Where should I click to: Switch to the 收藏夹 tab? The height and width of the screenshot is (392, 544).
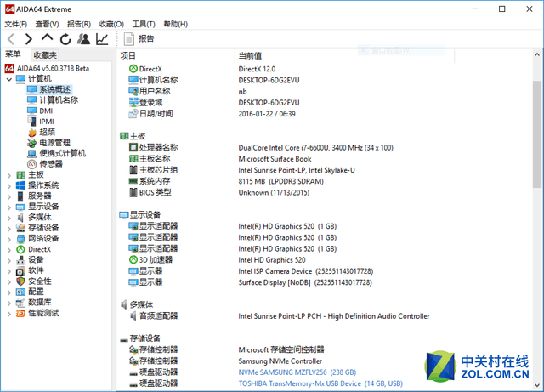[x=45, y=55]
